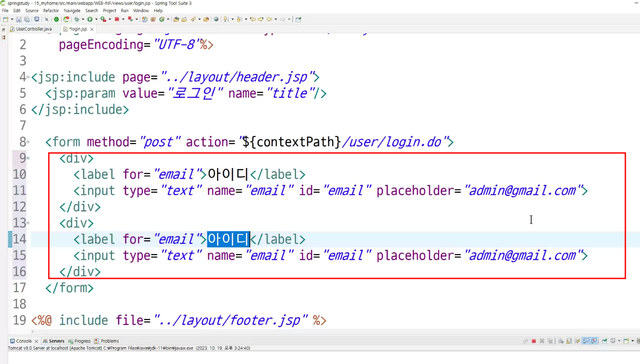Click the New file wizard icon

5,20
